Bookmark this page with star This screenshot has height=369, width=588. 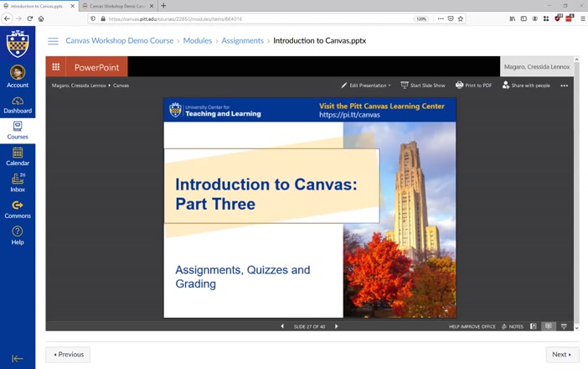click(461, 18)
